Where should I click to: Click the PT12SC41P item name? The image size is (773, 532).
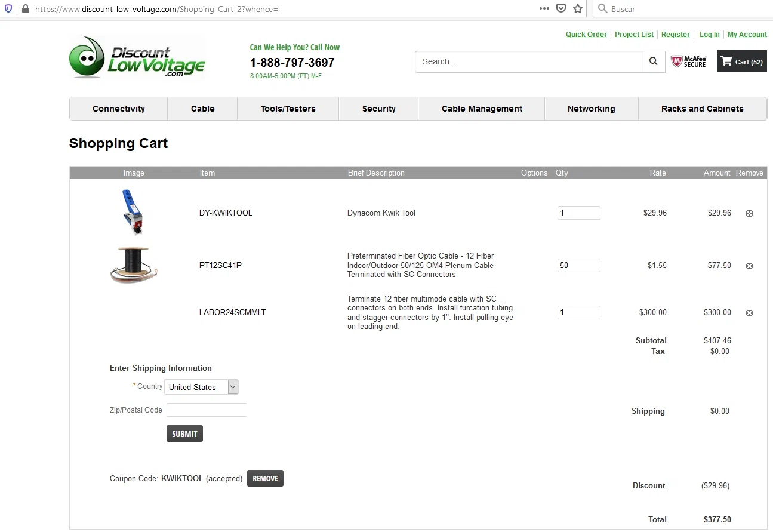(220, 265)
